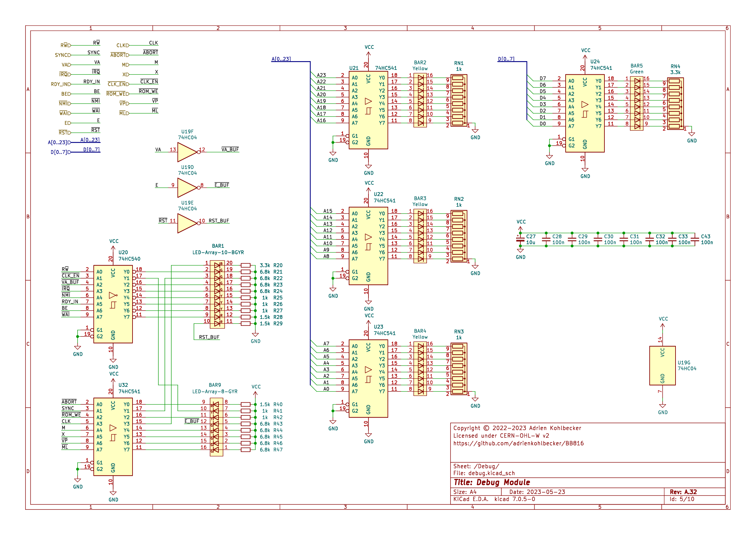Select the RN4 3.3k resistor network

[x=675, y=104]
